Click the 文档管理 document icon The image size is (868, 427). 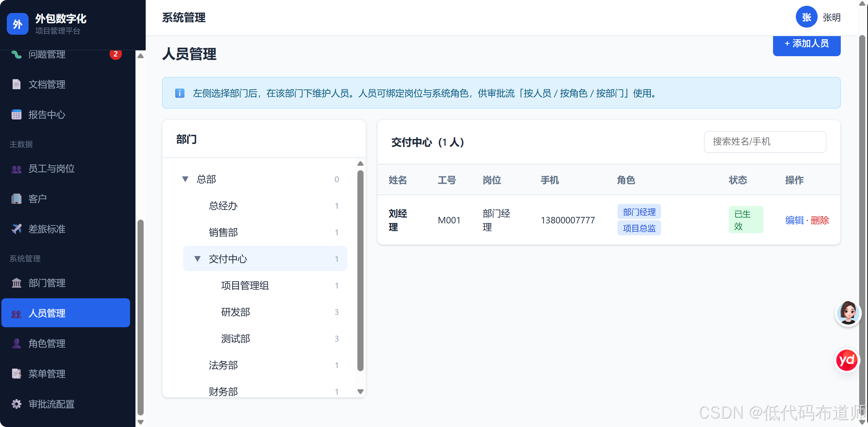[x=16, y=84]
